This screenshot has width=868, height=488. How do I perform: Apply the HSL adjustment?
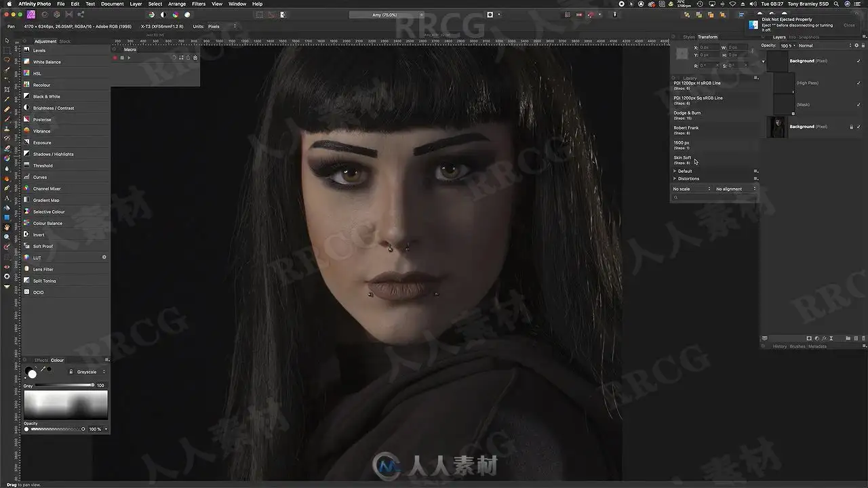66,73
